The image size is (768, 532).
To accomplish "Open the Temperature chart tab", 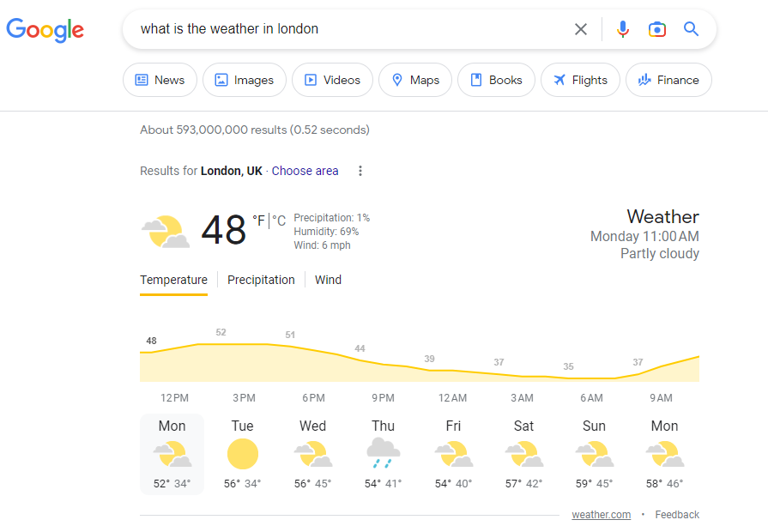I will point(173,280).
